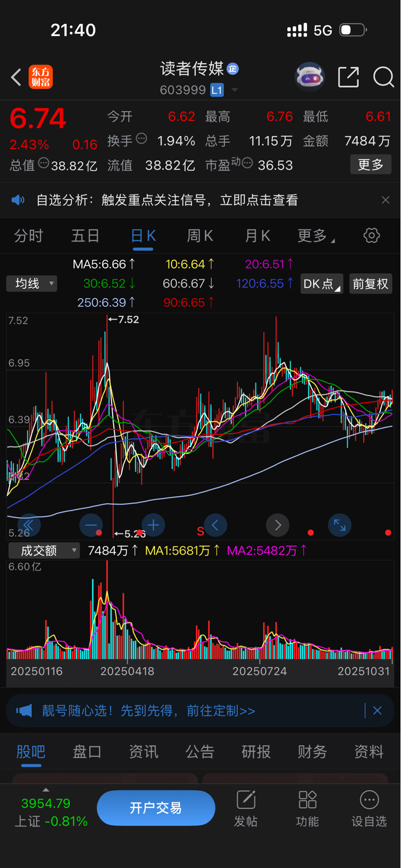Tap the L1 quote level badge
The image size is (401, 868).
pos(217,90)
